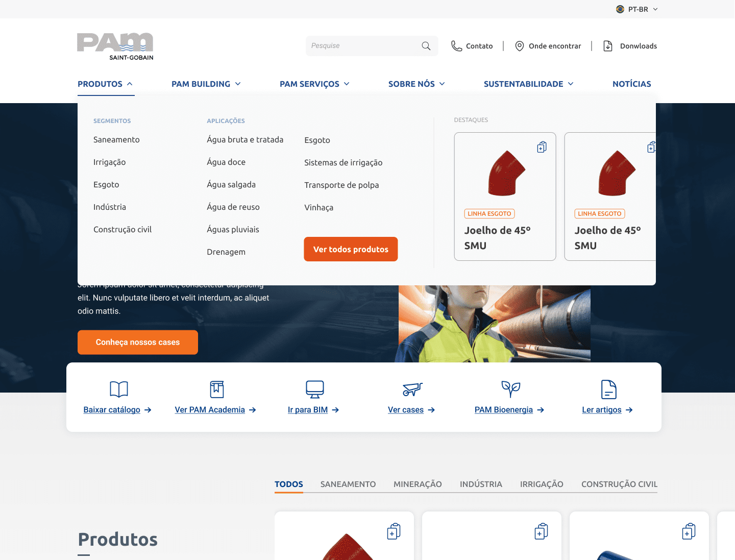The width and height of the screenshot is (735, 560).
Task: Click the PAM Saint-Gobain logo
Action: [115, 46]
